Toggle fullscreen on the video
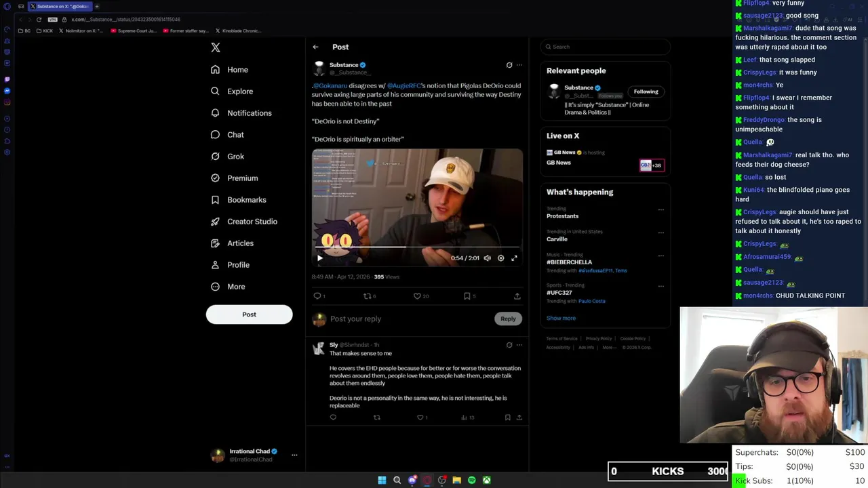Image resolution: width=868 pixels, height=488 pixels. point(514,258)
